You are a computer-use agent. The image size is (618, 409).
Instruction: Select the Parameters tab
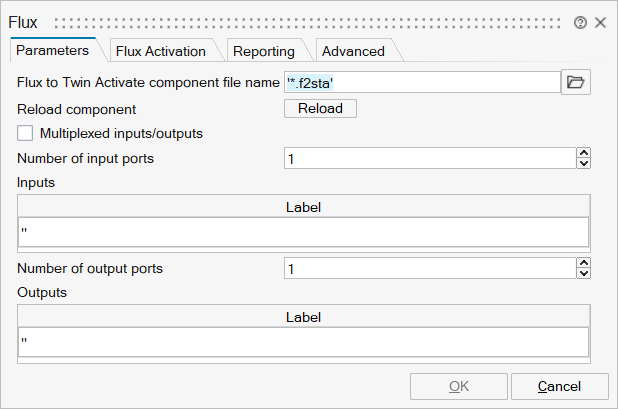(x=53, y=50)
